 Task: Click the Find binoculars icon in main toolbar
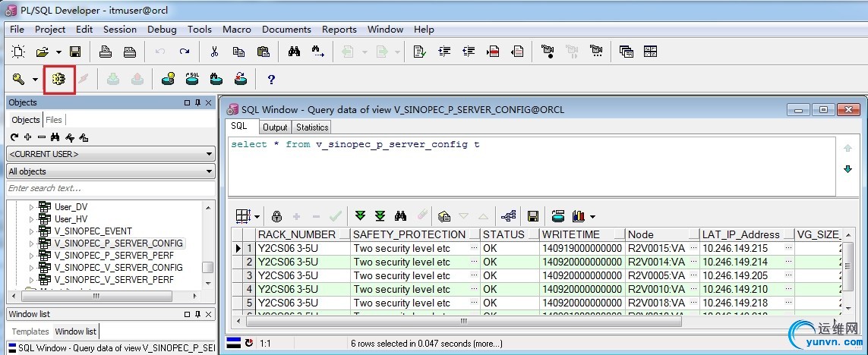click(294, 52)
